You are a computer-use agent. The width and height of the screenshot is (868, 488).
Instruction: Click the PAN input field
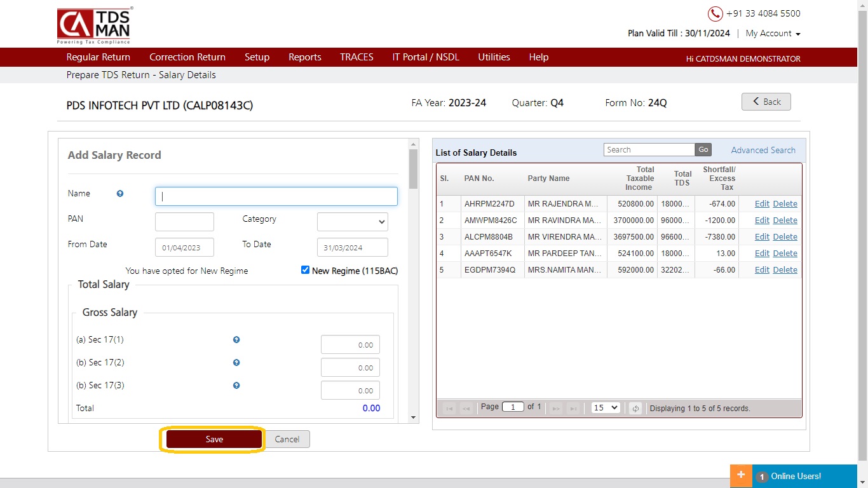pos(184,222)
